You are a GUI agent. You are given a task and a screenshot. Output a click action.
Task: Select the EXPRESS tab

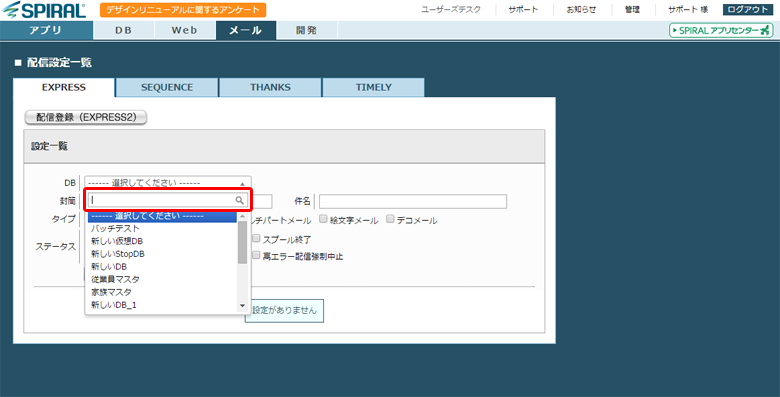click(64, 88)
